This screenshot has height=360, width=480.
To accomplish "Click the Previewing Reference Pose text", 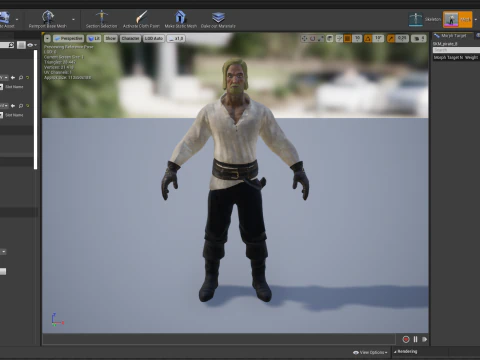I will click(x=69, y=47).
